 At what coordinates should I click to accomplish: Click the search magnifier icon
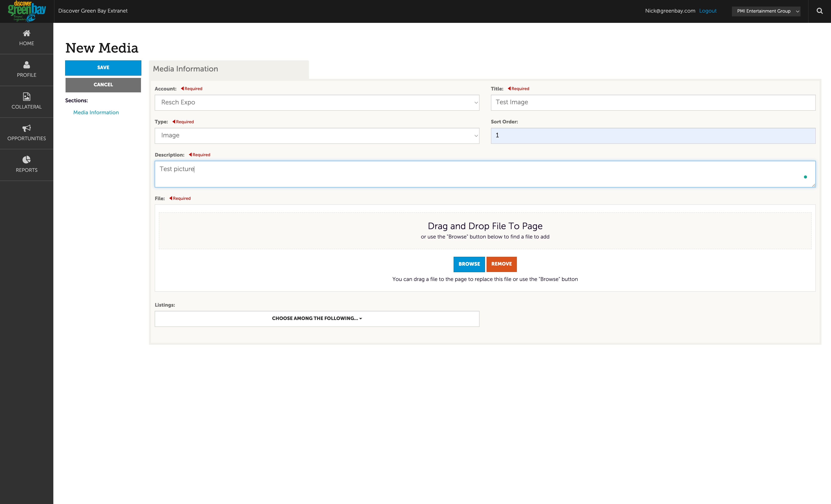[x=820, y=11]
